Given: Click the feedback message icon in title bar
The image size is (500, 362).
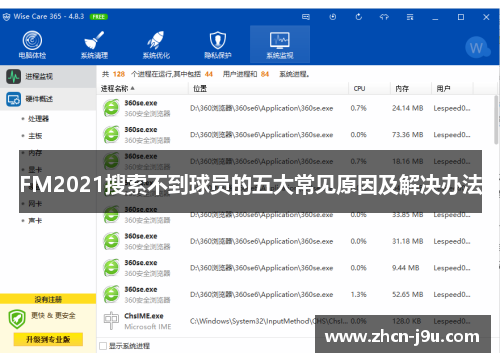Looking at the screenshot, I should 306,17.
